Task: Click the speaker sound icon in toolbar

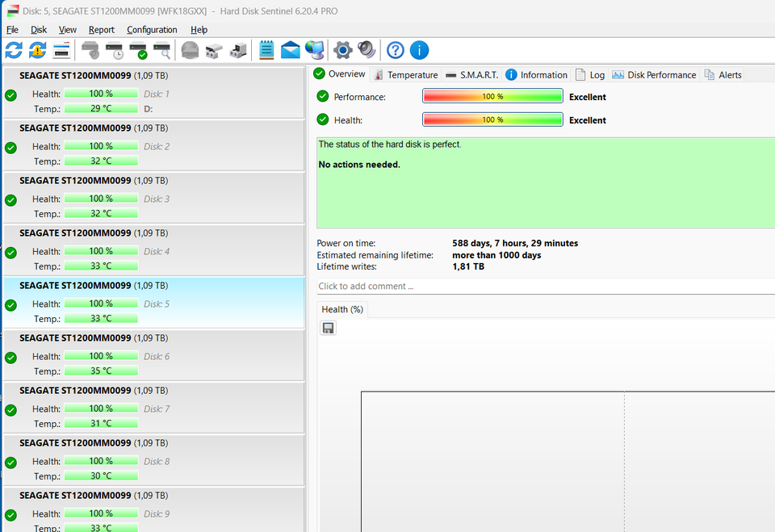Action: click(367, 50)
